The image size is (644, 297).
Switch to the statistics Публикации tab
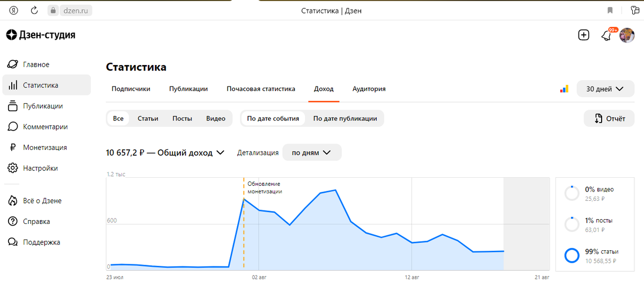click(188, 89)
